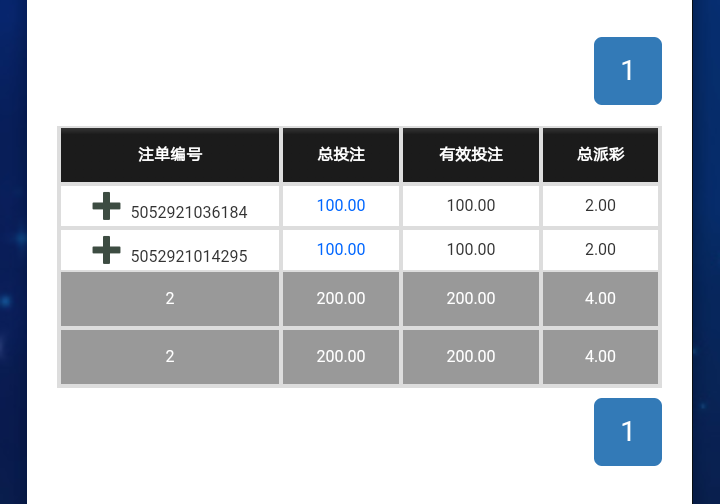Click valid bet 100.00 for order 5052921014295
The image size is (720, 504).
click(471, 249)
